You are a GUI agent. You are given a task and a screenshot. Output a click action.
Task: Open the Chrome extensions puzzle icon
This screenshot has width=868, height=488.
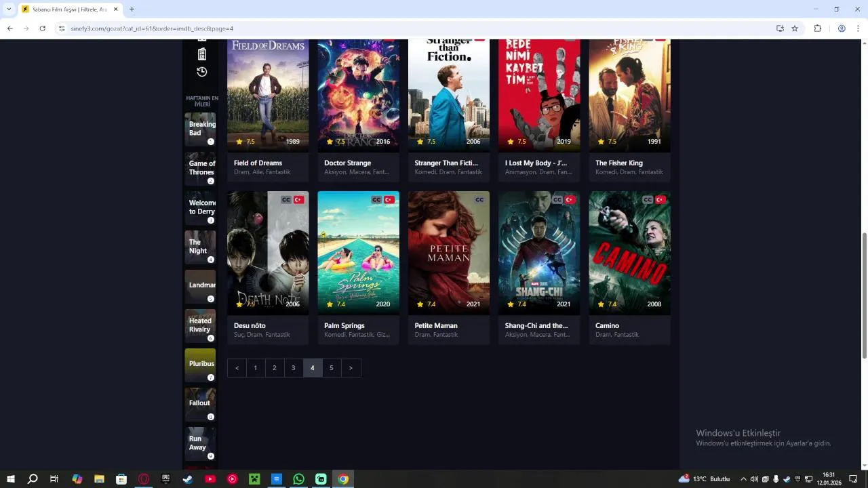point(817,28)
